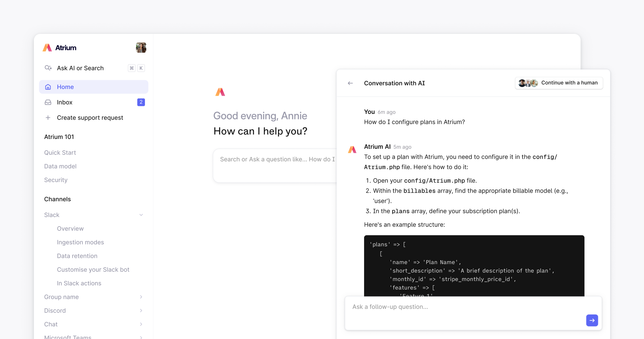Image resolution: width=644 pixels, height=339 pixels.
Task: Click the Chat label in Channels
Action: coord(51,324)
